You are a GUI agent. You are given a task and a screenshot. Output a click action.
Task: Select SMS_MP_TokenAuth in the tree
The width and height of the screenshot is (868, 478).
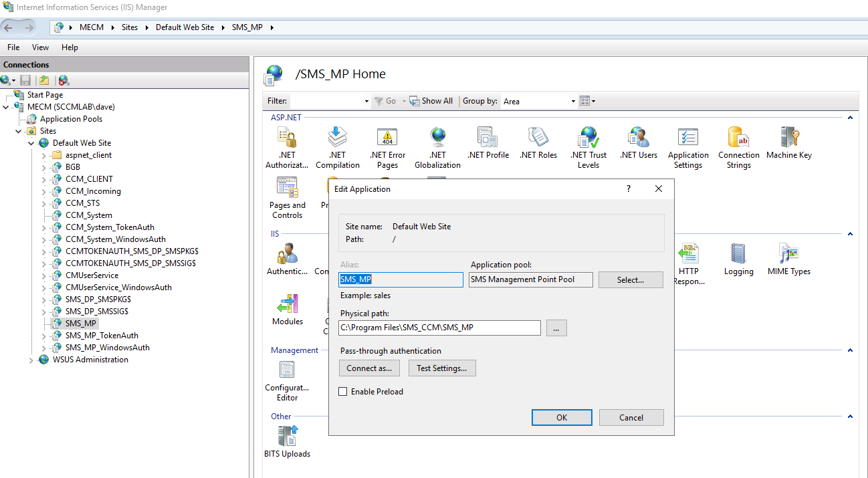click(102, 336)
